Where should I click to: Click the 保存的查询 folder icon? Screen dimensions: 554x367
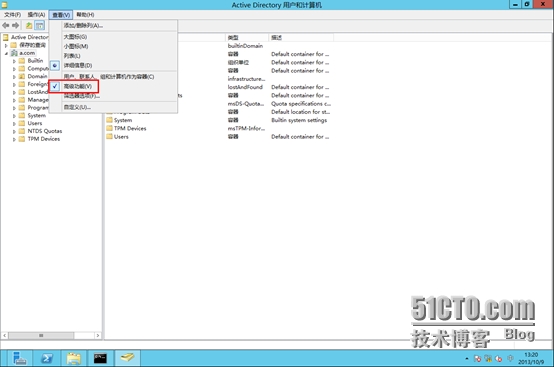coord(13,45)
